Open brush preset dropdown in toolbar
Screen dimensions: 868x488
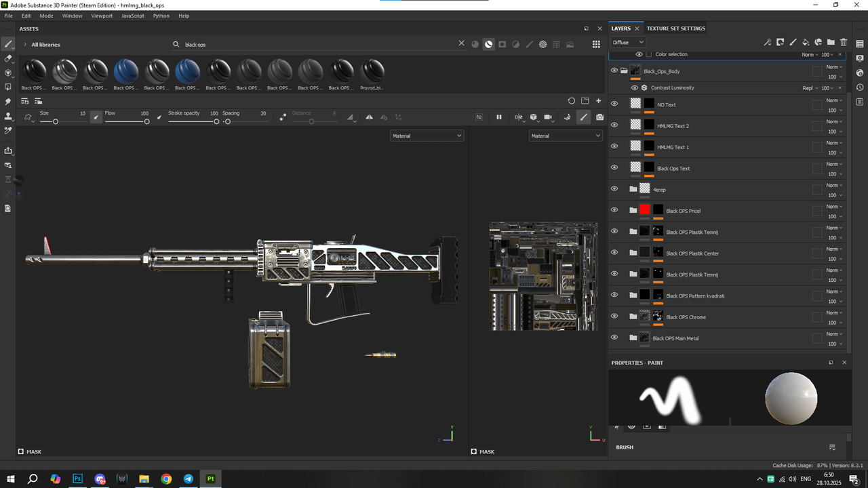click(x=28, y=117)
